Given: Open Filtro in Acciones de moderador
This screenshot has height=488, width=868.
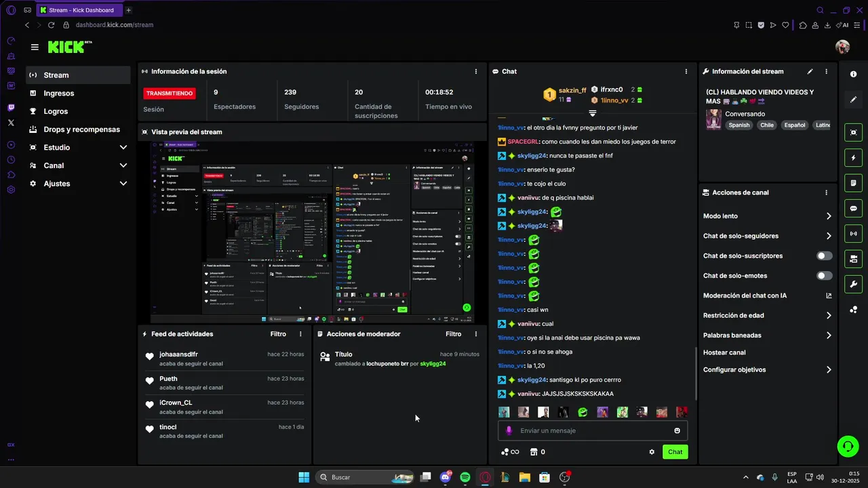Looking at the screenshot, I should [x=453, y=334].
